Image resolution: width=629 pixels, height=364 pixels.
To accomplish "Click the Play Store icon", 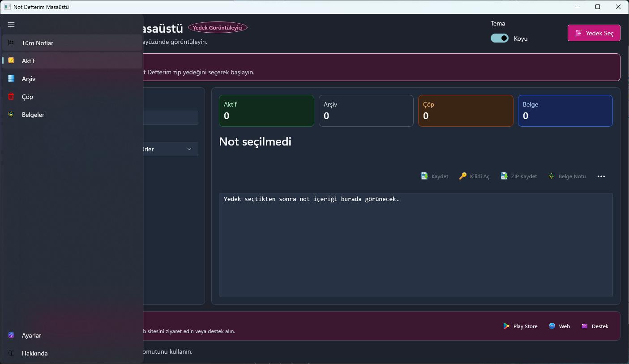I will pyautogui.click(x=506, y=326).
